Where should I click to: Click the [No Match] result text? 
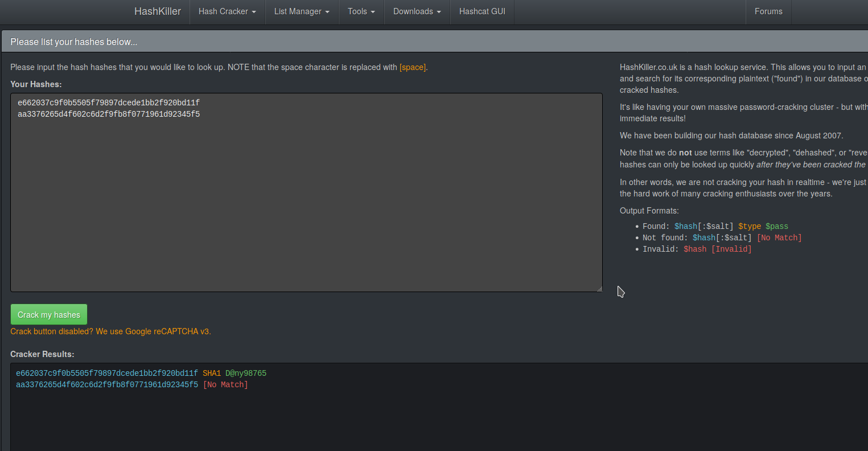[225, 385]
